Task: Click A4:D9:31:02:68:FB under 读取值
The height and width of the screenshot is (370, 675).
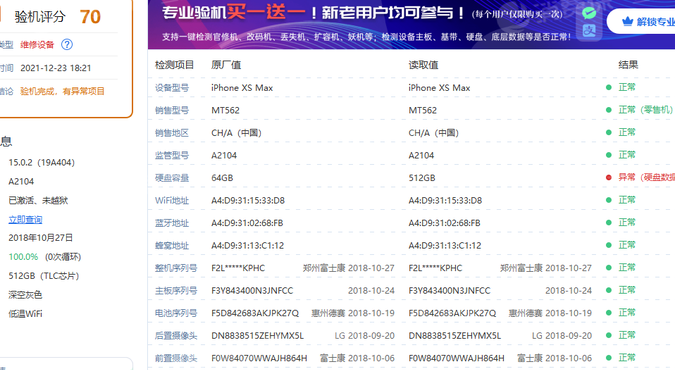Action: (x=444, y=223)
